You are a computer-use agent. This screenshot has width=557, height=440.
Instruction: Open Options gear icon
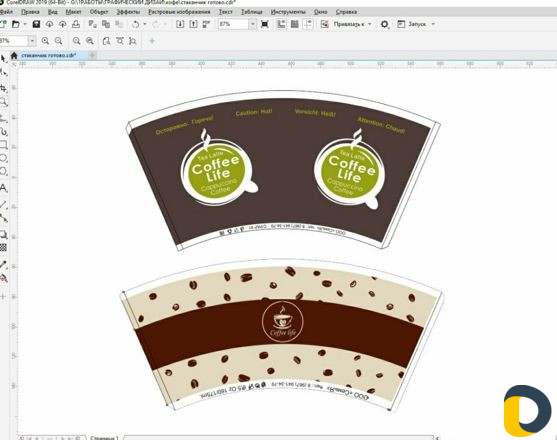384,24
